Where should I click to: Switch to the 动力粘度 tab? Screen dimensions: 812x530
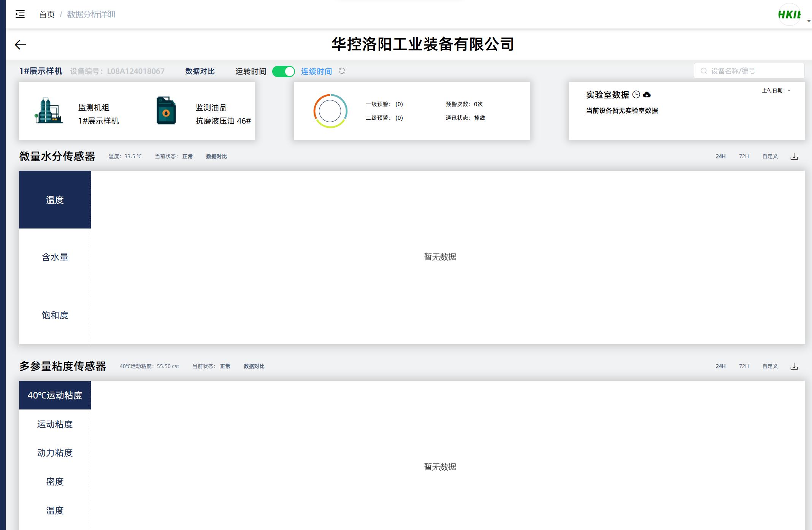[x=55, y=453]
